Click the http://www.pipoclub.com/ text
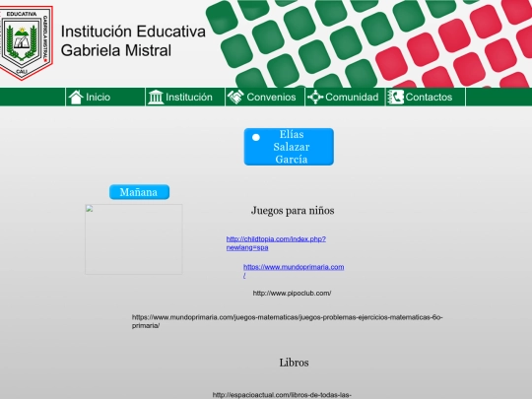The image size is (532, 399). click(292, 294)
